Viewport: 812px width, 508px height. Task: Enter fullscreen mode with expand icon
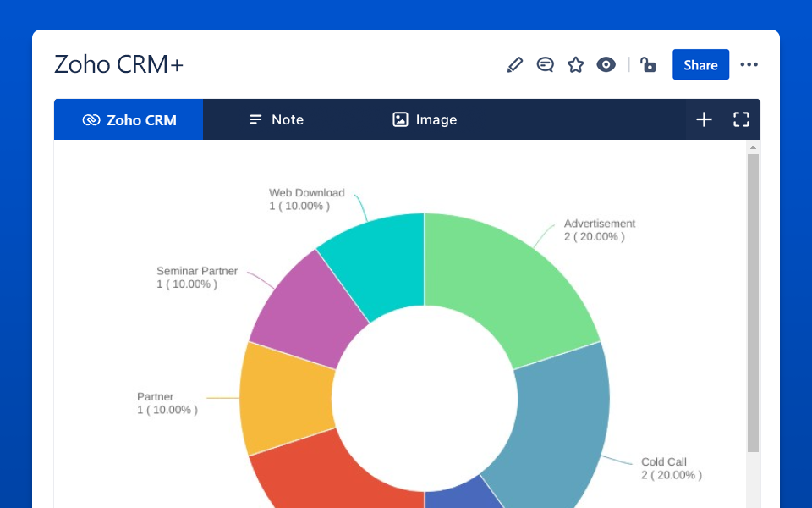tap(741, 119)
